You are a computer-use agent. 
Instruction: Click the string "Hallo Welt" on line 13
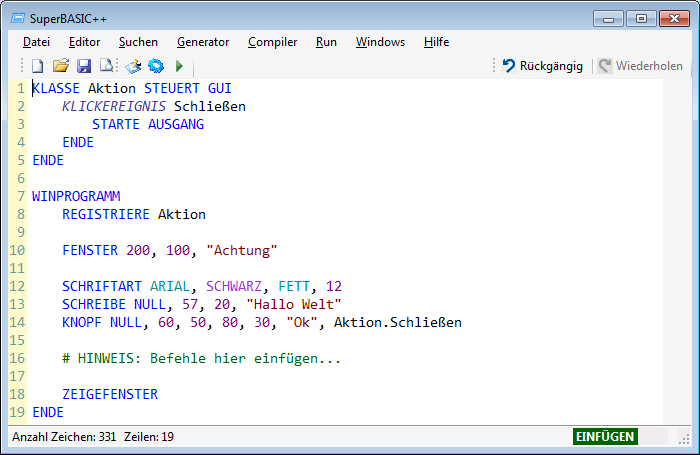(x=294, y=305)
